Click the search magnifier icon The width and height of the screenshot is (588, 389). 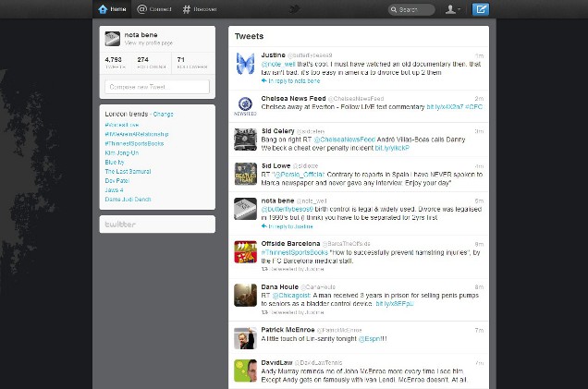point(394,10)
